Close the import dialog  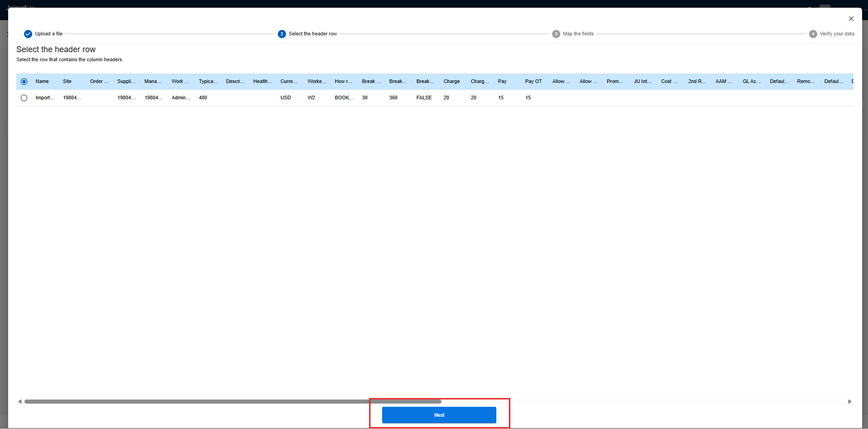coord(851,19)
